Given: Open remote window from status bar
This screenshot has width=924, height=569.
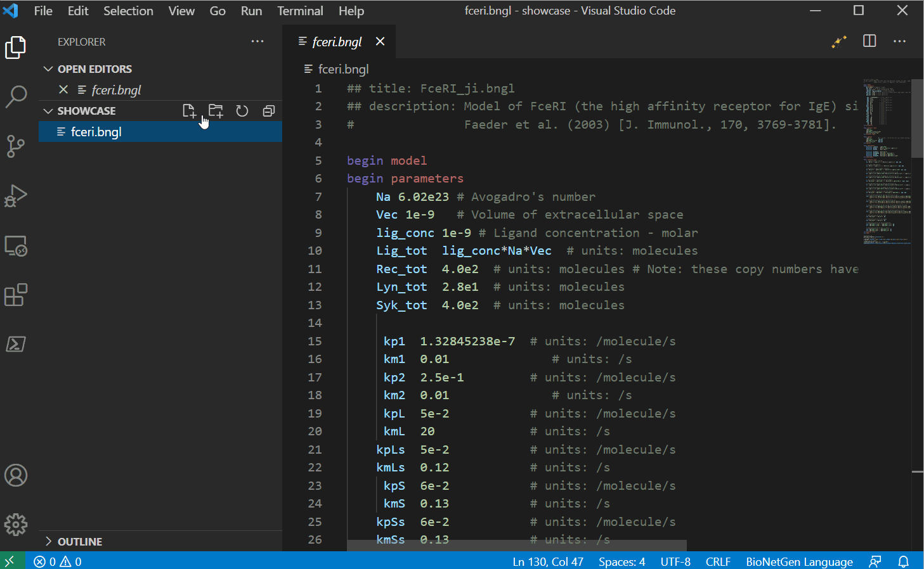Looking at the screenshot, I should tap(10, 561).
